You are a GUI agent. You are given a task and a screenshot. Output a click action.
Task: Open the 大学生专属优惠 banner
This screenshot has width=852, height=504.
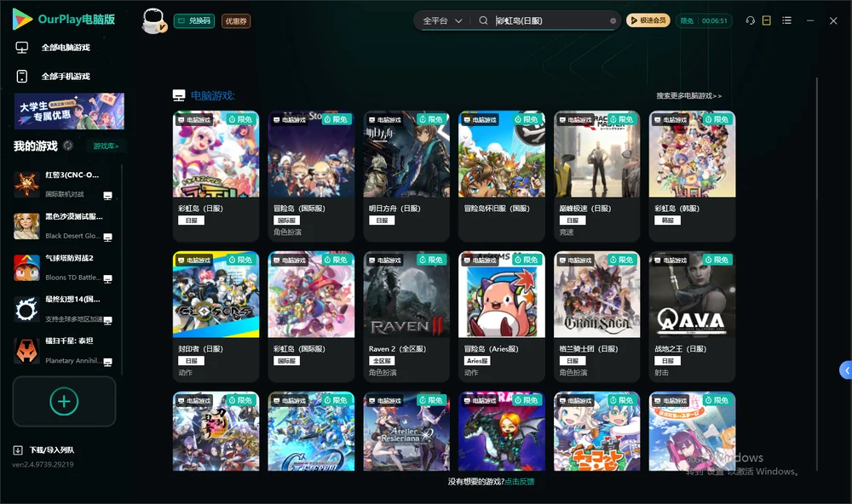coord(69,111)
